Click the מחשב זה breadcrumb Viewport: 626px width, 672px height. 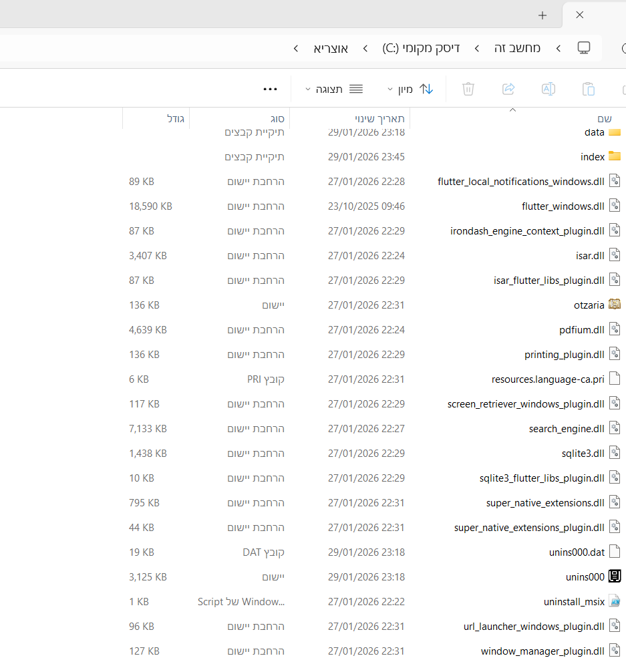[517, 48]
